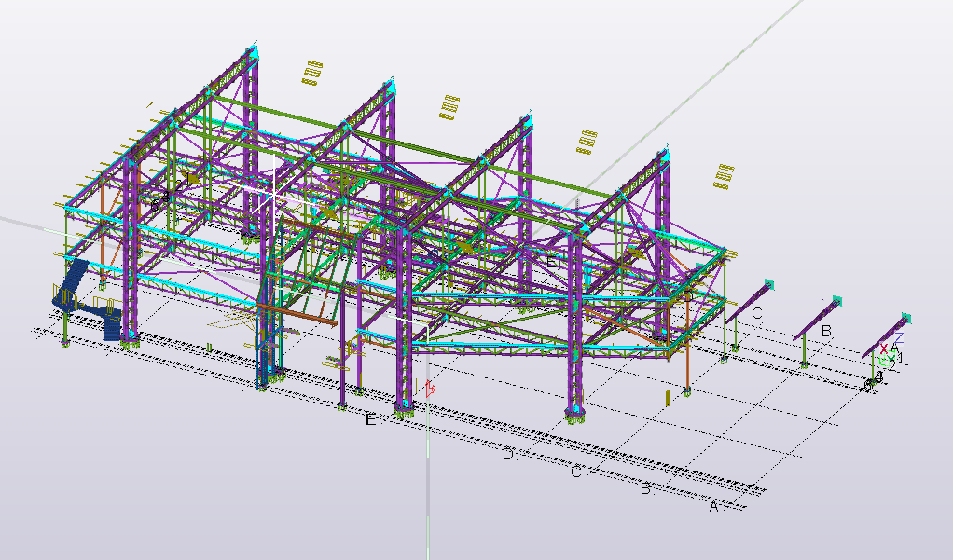Image resolution: width=953 pixels, height=560 pixels.
Task: Select front grid label D
Action: pos(508,455)
